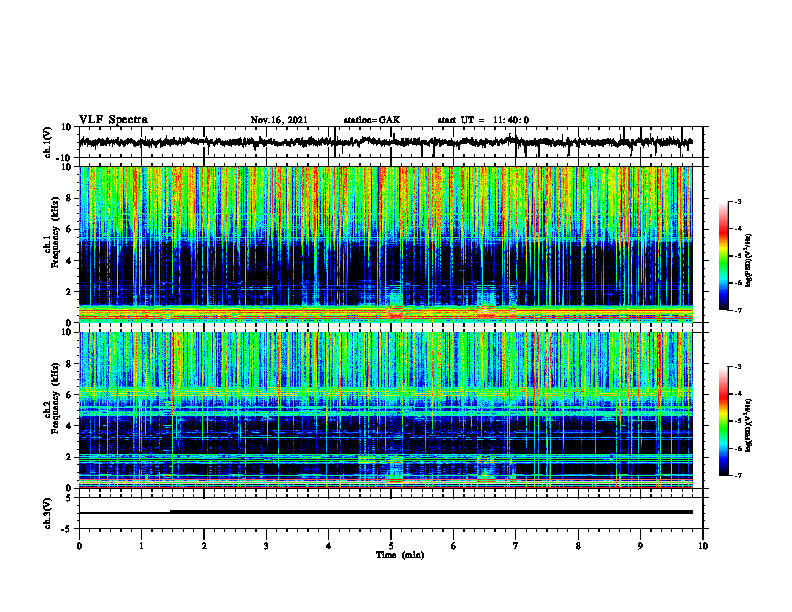Click the 2 kHz tick on ch.1 frequency axis
Screen dimensions: 792x612
tap(70, 292)
